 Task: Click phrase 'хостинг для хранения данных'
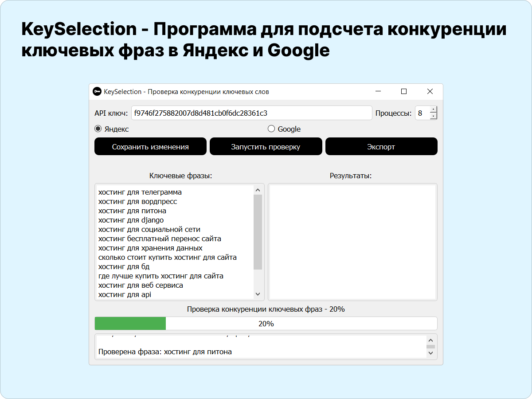(150, 248)
